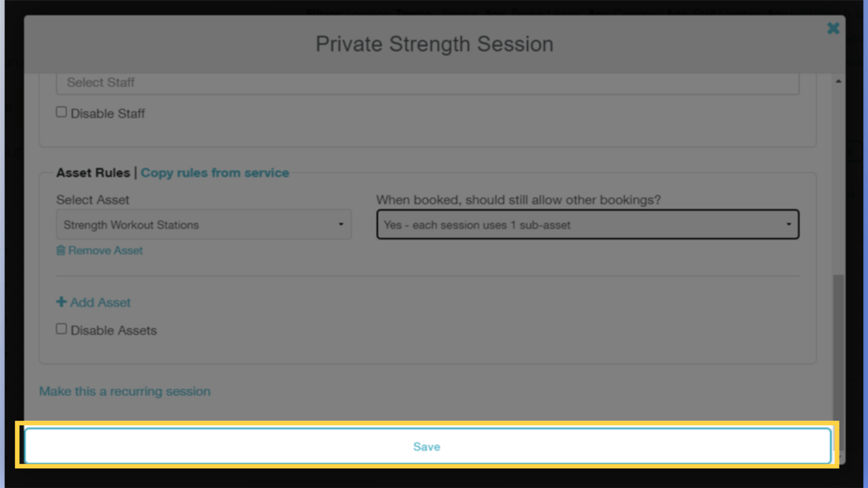Click the caret arrow of Select Asset dropdown
The image size is (868, 488).
(x=341, y=224)
